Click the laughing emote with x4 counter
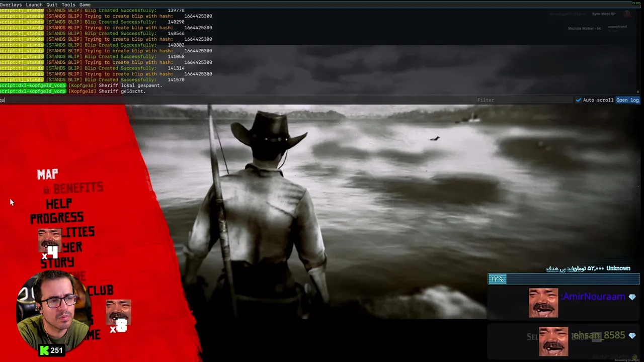644x362 pixels. pyautogui.click(x=50, y=240)
